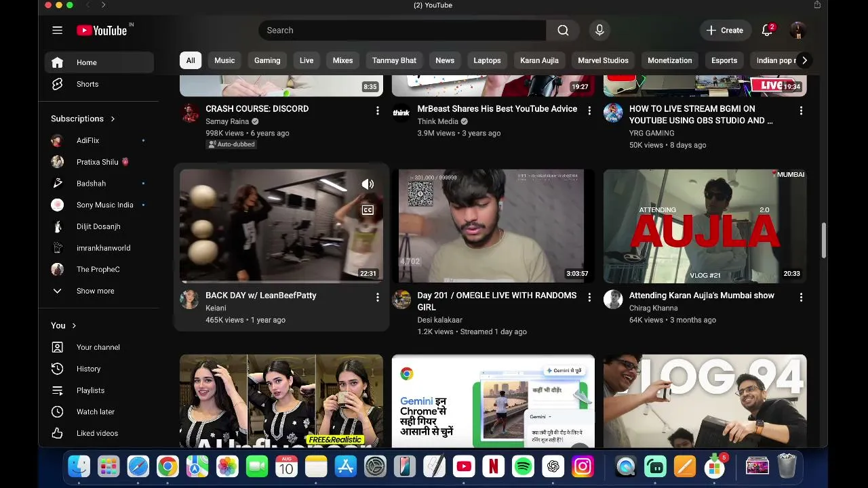Open options menu for the Day 201 OMEGLE video

pos(589,297)
